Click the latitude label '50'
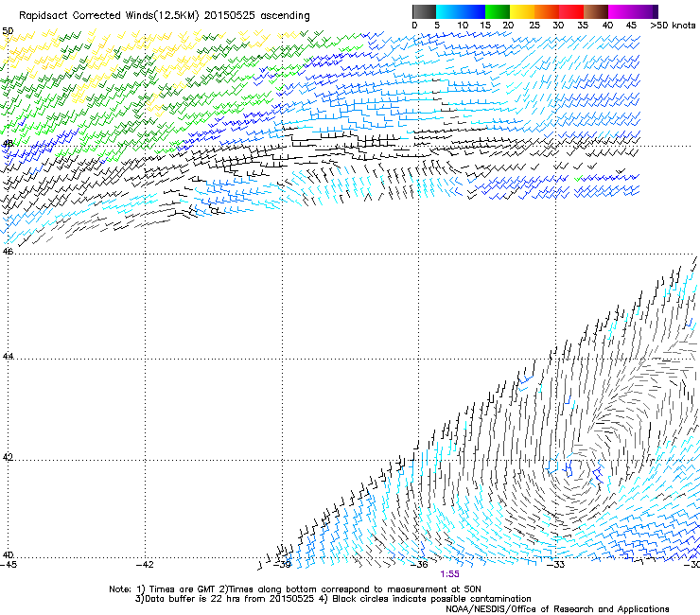The image size is (700, 615). [x=8, y=31]
